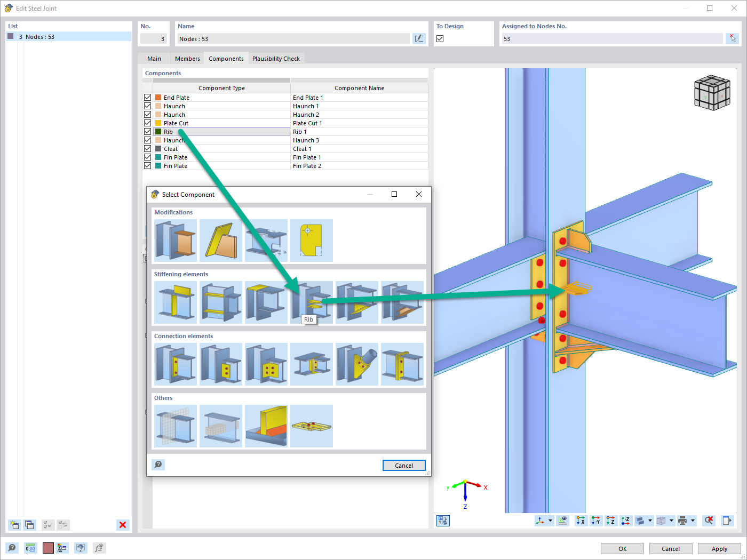Click the color labels display icon
The width and height of the screenshot is (747, 560).
(x=62, y=548)
